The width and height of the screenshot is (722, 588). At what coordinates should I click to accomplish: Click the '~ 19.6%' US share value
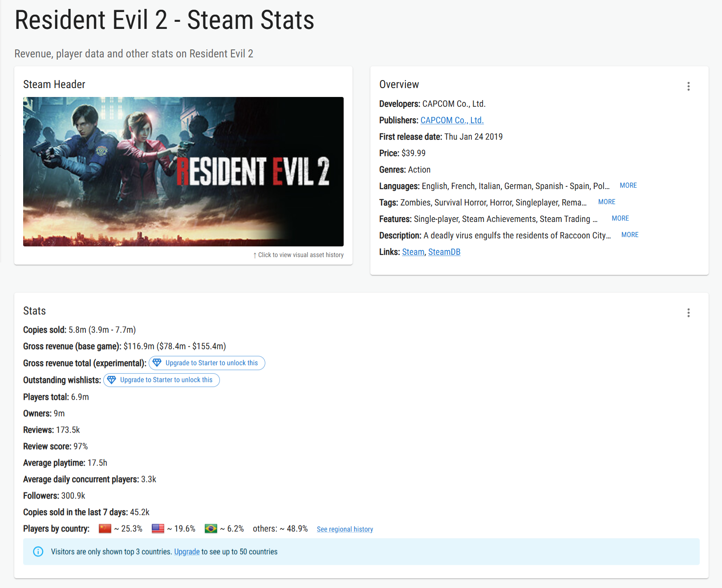point(181,528)
